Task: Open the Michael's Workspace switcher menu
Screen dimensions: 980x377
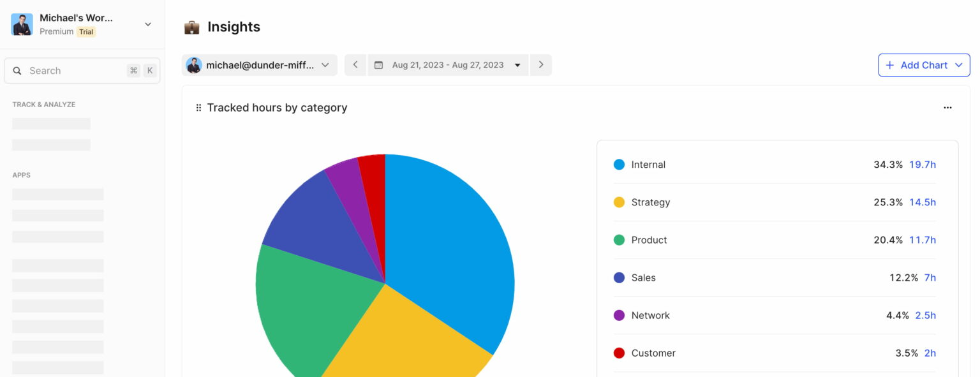Action: pos(147,24)
